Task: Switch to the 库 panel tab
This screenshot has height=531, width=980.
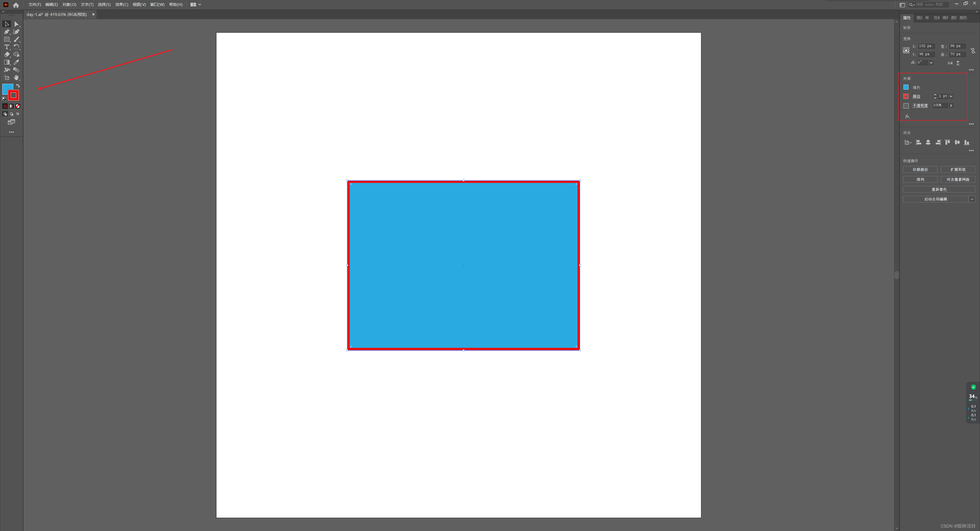Action: (927, 18)
